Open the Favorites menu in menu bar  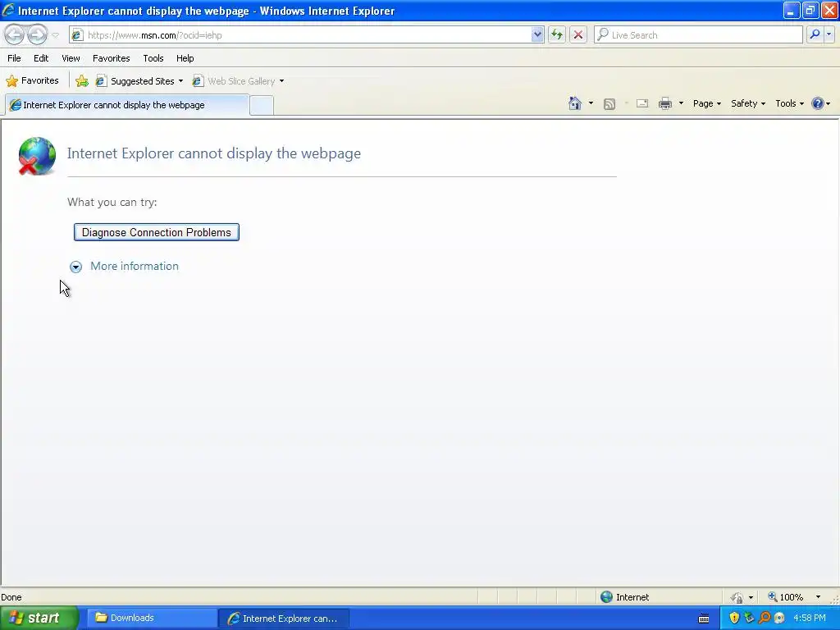point(111,58)
